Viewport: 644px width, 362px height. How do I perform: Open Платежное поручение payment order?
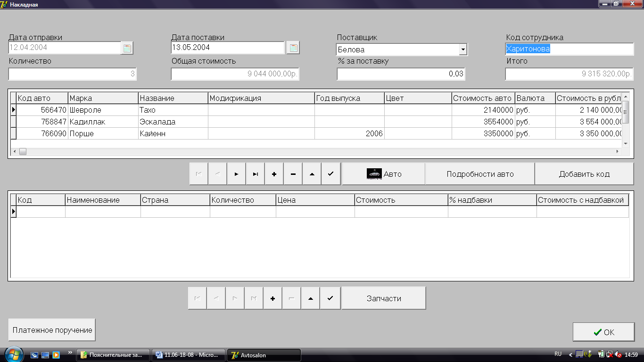click(x=52, y=329)
